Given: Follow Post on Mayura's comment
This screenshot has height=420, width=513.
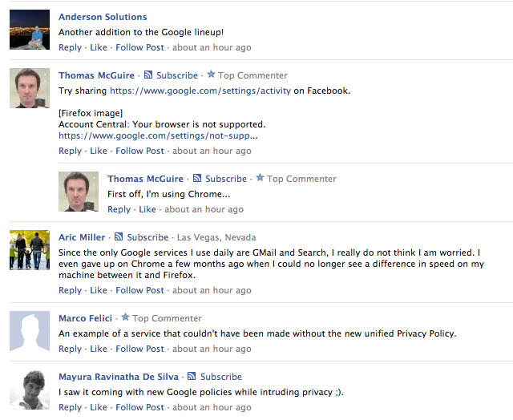Looking at the screenshot, I should tap(139, 407).
